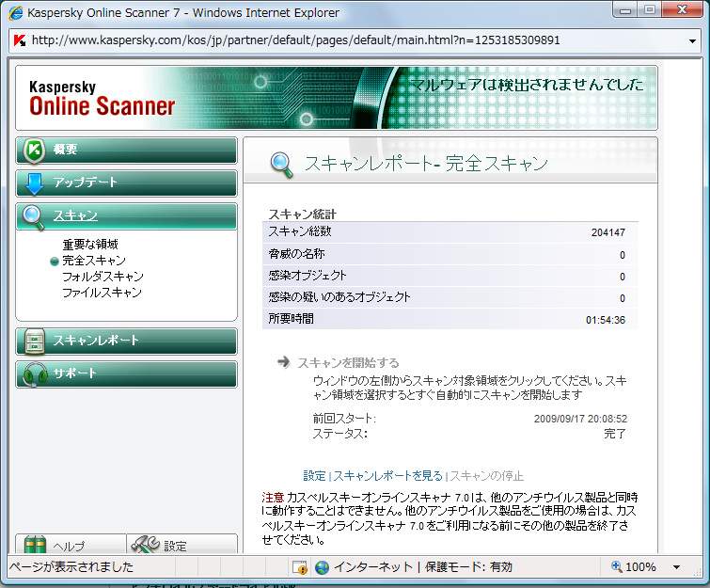710x588 pixels.
Task: Click the zoom magnifier icon at 100%
Action: [x=616, y=566]
